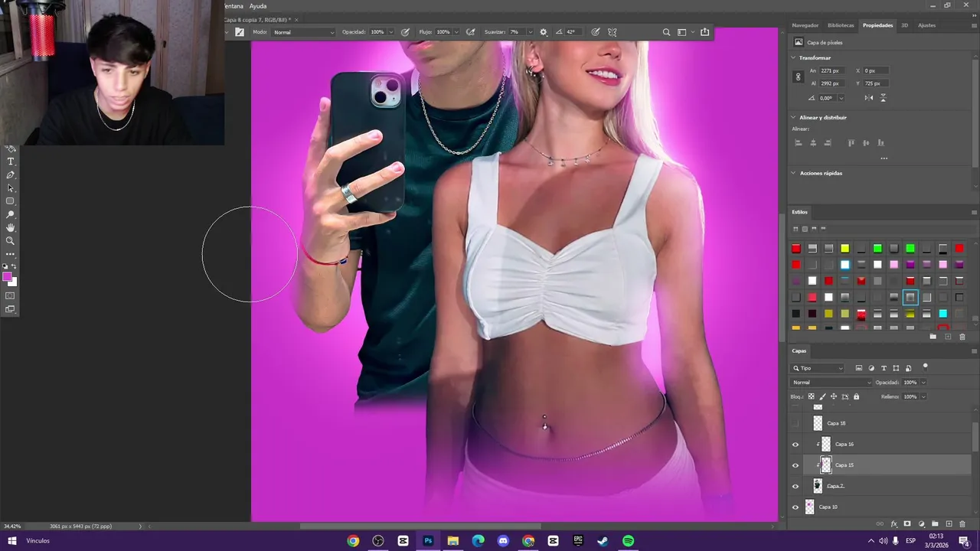
Task: Click the align top edges icon
Action: click(x=851, y=142)
